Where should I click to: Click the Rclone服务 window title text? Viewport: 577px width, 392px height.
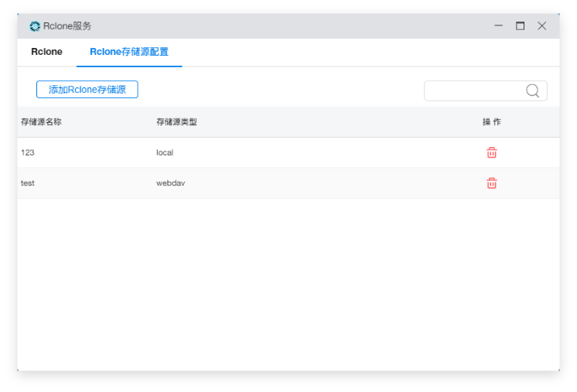[67, 26]
